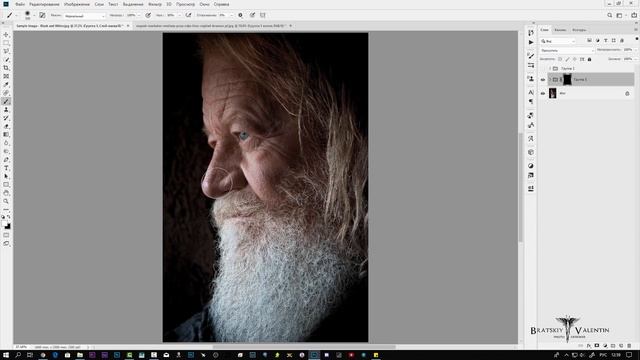Select the Pen tool
This screenshot has height=360, width=640.
tap(6, 160)
